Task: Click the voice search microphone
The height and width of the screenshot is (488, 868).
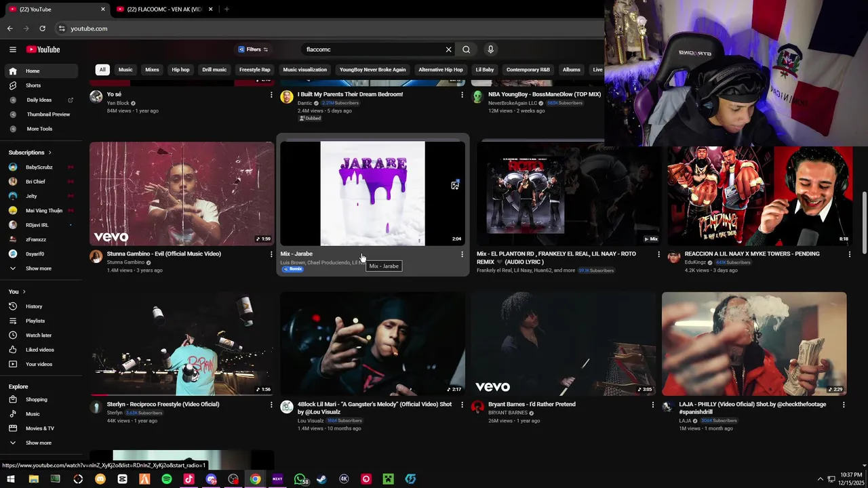Action: (x=490, y=49)
